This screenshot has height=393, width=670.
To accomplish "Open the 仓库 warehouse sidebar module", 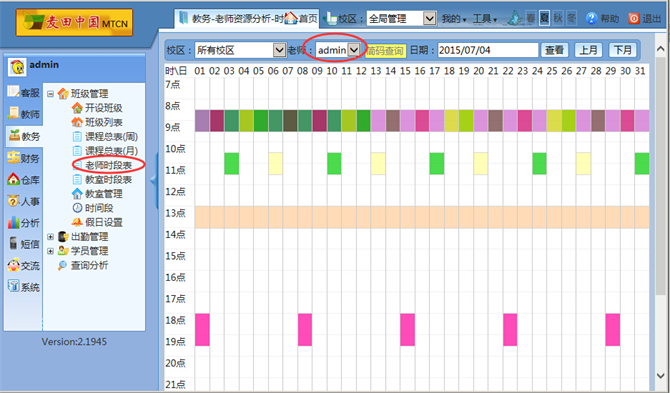I will coord(24,180).
